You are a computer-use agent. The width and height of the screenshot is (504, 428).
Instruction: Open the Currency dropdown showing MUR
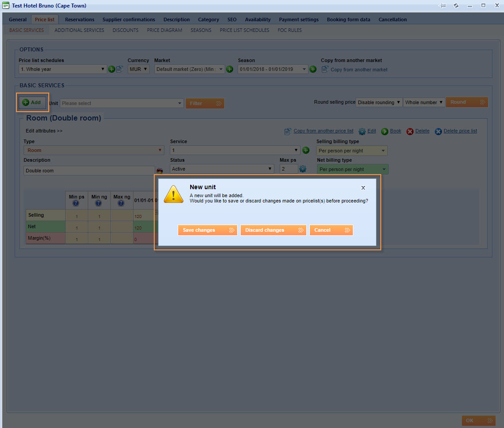[139, 69]
